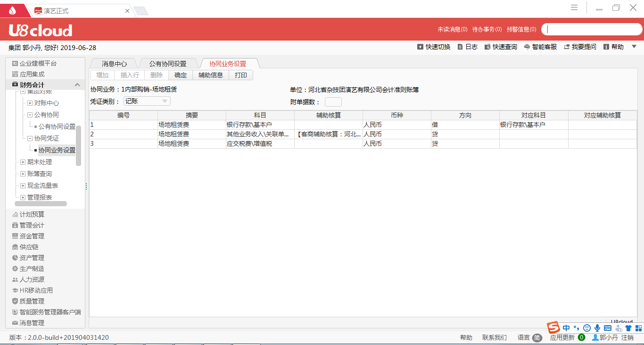The height and width of the screenshot is (345, 644).
Task: Click the 快速查询 quick query icon
Action: (x=487, y=47)
